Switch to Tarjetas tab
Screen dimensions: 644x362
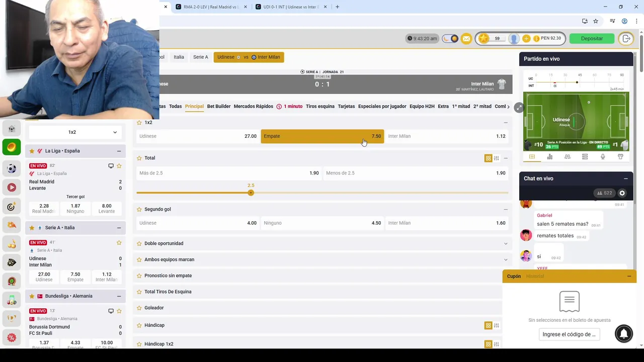[x=346, y=107]
